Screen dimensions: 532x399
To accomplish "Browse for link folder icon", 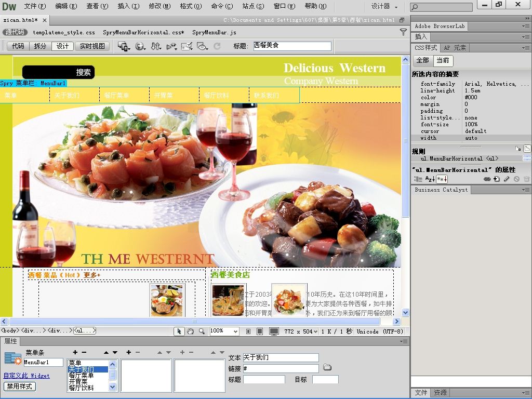I will point(327,367).
